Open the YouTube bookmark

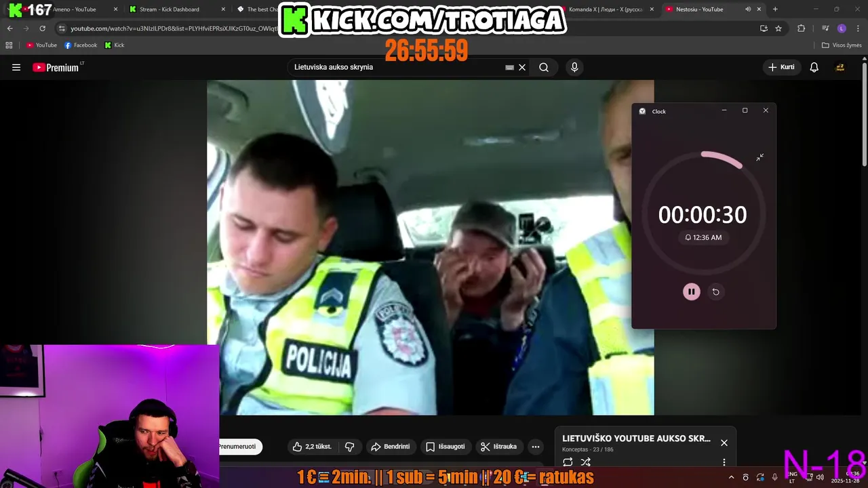(41, 45)
